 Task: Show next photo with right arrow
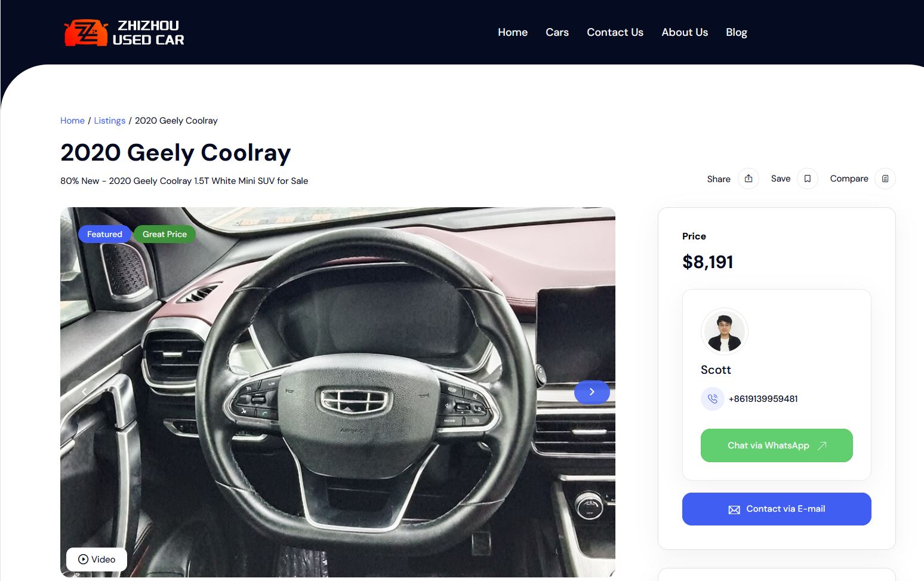tap(592, 392)
